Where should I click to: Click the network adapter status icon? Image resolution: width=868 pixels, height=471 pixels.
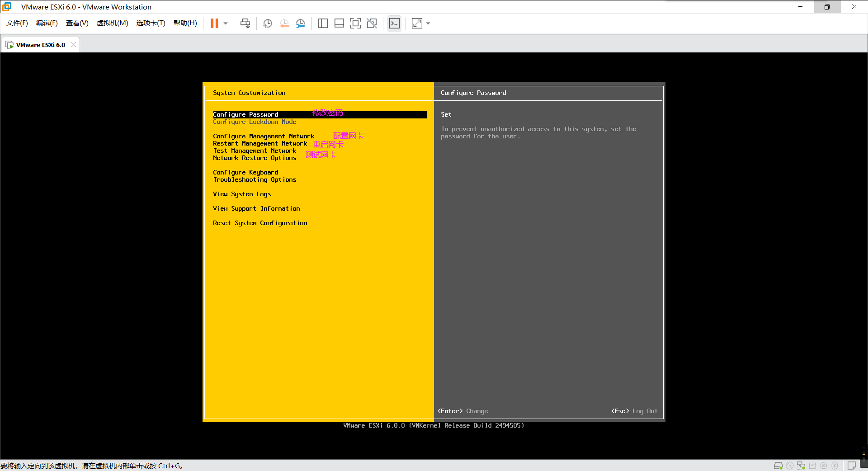pos(801,466)
